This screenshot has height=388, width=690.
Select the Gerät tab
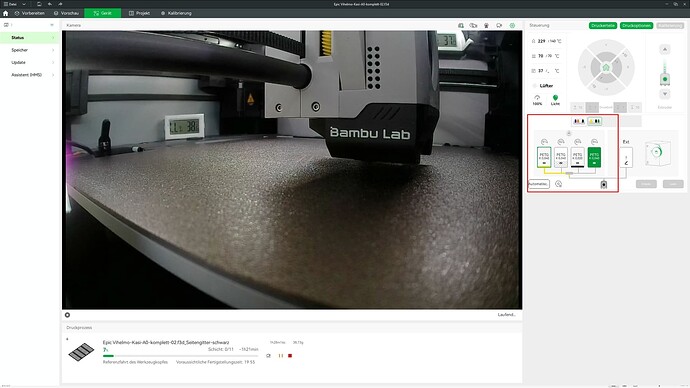pyautogui.click(x=103, y=13)
